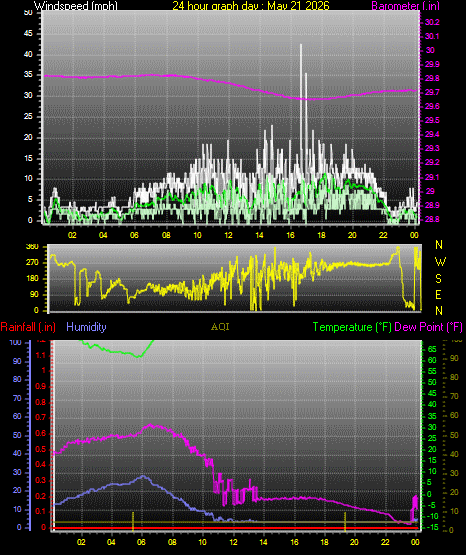Click the Windspeed (mph) axis title
This screenshot has width=466, height=555.
pyautogui.click(x=75, y=6)
